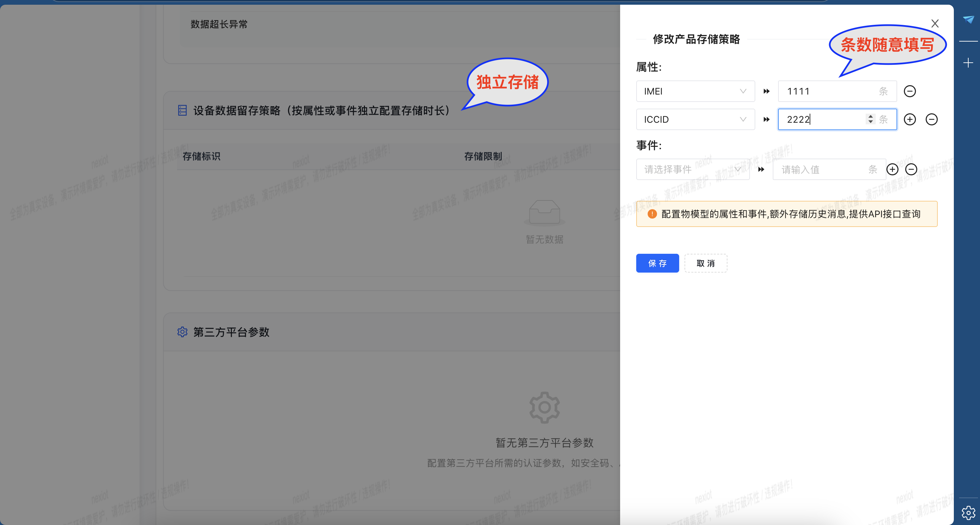Screen dimensions: 980x525
Task: Add a new attribute row via plus icon
Action: click(x=910, y=119)
